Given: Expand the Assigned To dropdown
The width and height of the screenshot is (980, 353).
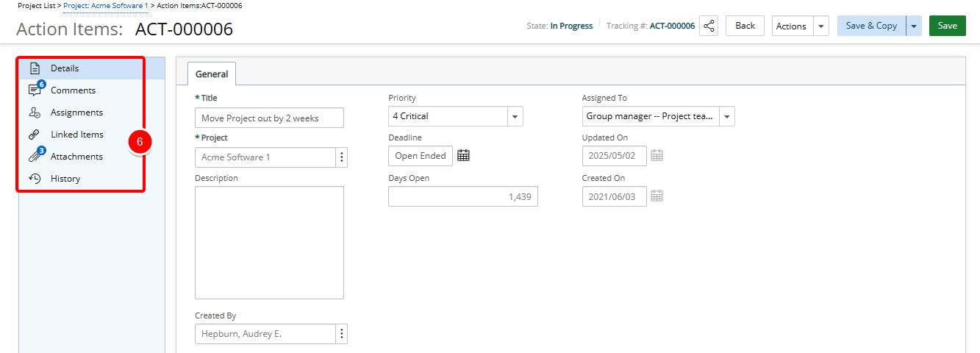Looking at the screenshot, I should point(726,116).
